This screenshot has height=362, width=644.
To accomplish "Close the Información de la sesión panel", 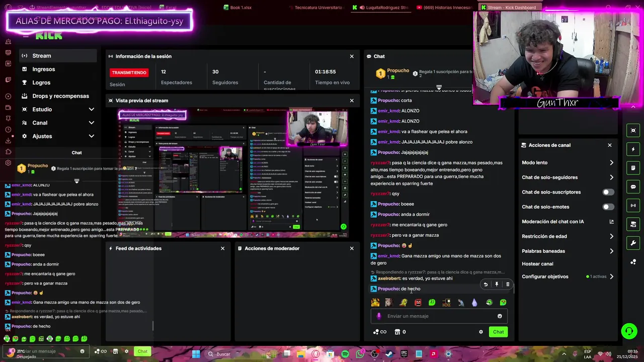I will tap(352, 56).
